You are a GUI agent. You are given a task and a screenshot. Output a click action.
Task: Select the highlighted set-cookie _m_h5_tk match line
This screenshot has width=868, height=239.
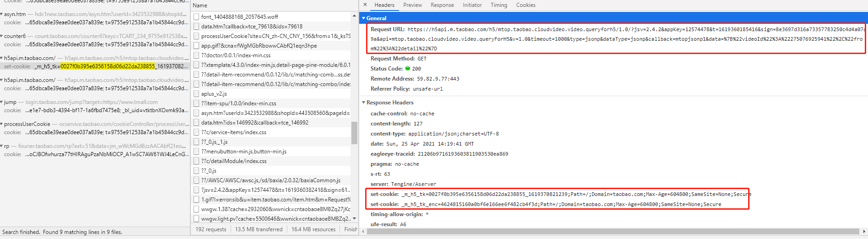[x=95, y=66]
